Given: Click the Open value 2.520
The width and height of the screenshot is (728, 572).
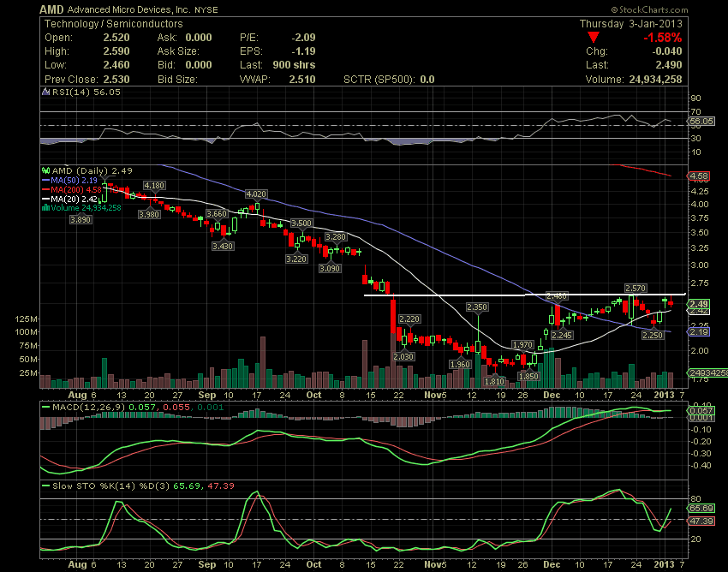Looking at the screenshot, I should [116, 38].
